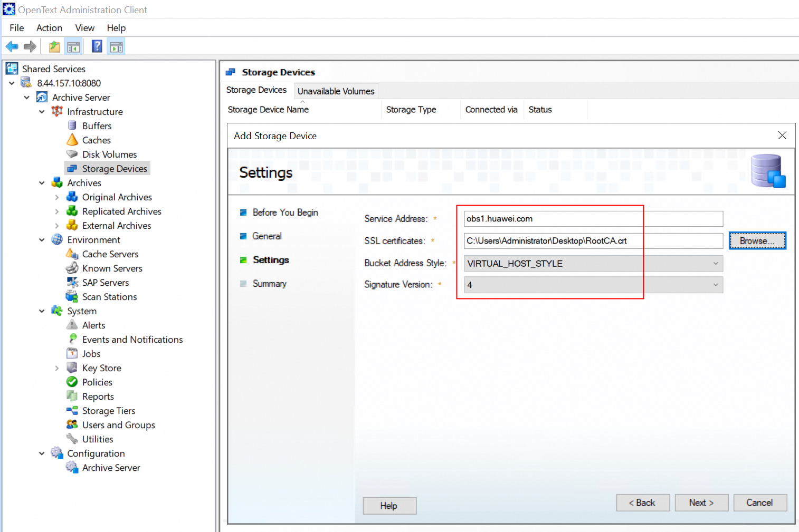Select the Scan Stations icon
799x532 pixels.
coord(72,296)
